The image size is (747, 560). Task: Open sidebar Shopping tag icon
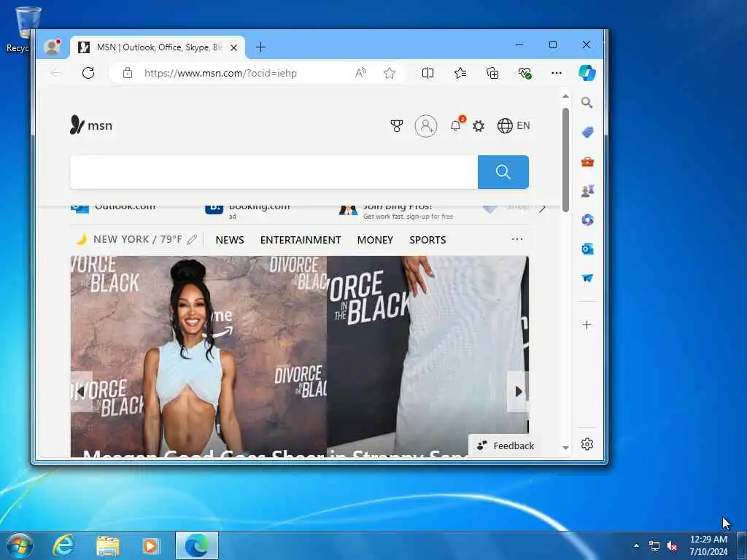click(x=587, y=133)
